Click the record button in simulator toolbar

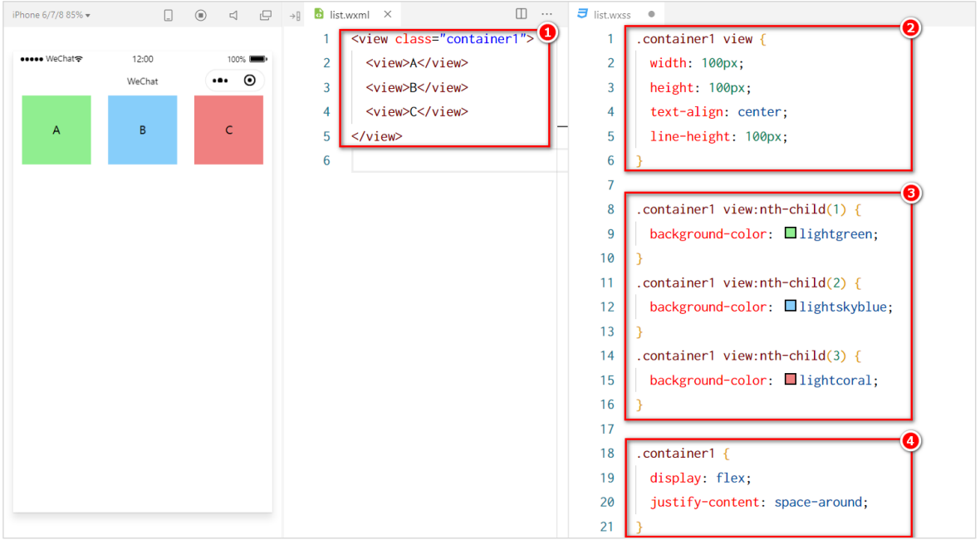[200, 15]
